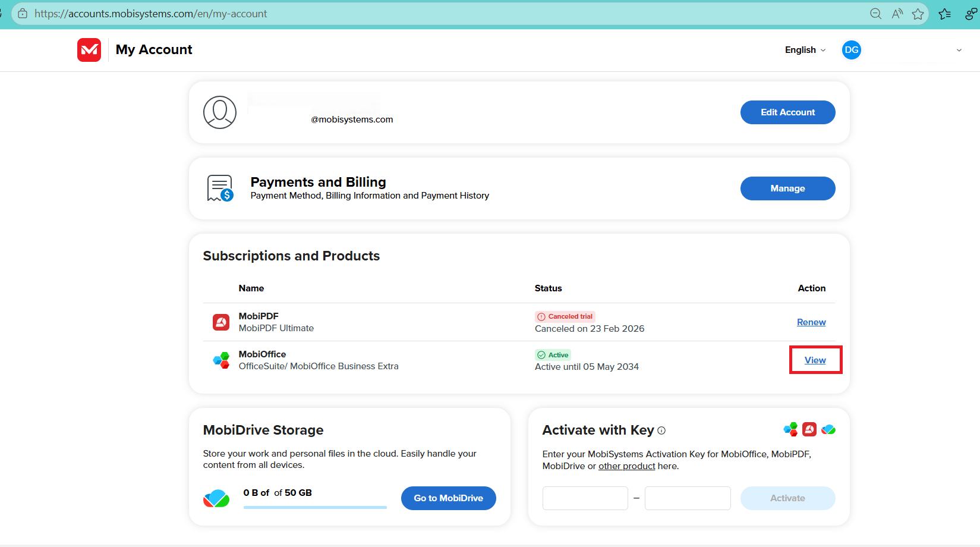
Task: Expand the user account menu chevron
Action: pos(959,50)
